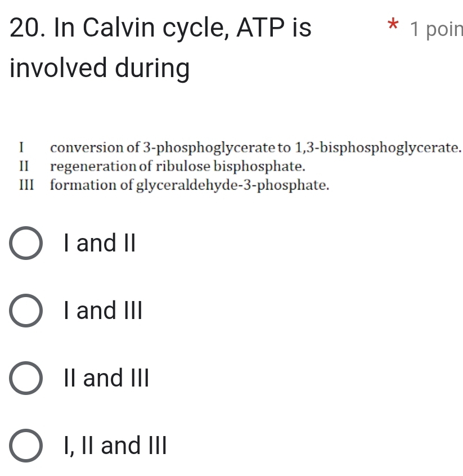463x476 pixels.
Task: Click the 'II and III' answer label text
Action: pyautogui.click(x=107, y=378)
